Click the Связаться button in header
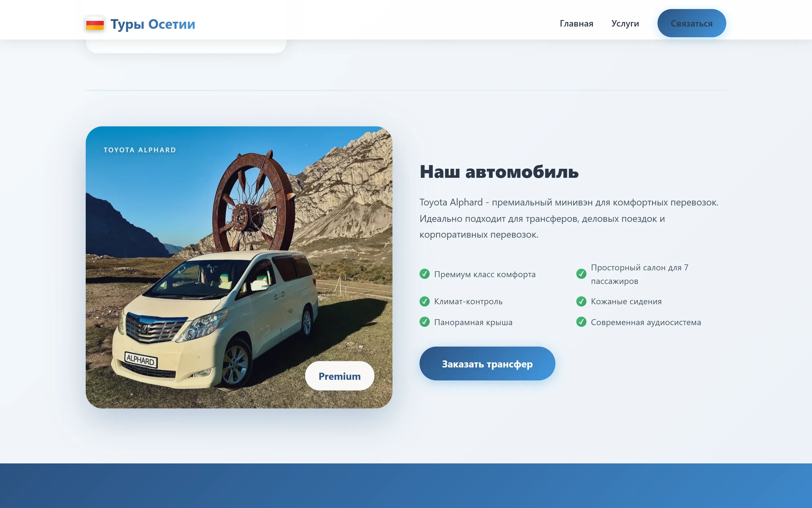Image resolution: width=812 pixels, height=508 pixels. (691, 23)
